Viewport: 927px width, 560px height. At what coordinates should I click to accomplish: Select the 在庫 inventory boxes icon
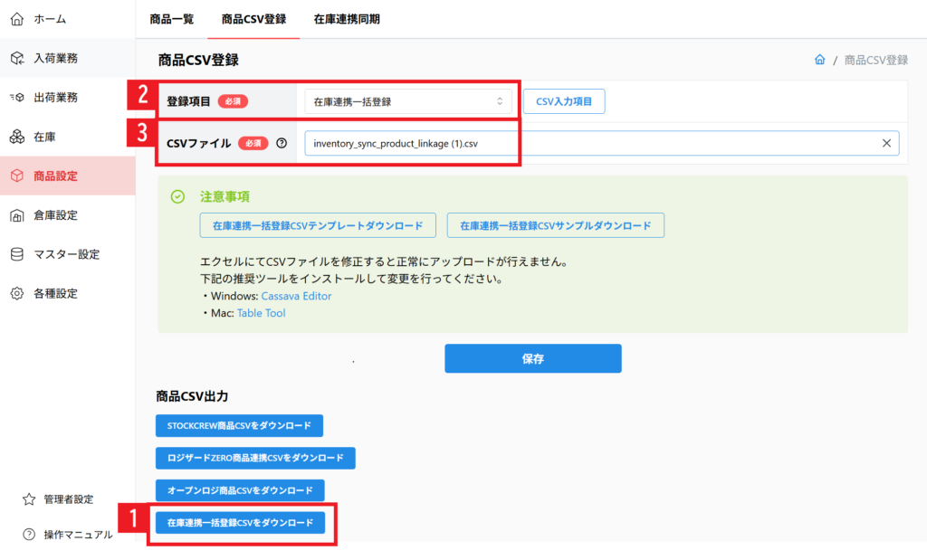pos(16,137)
